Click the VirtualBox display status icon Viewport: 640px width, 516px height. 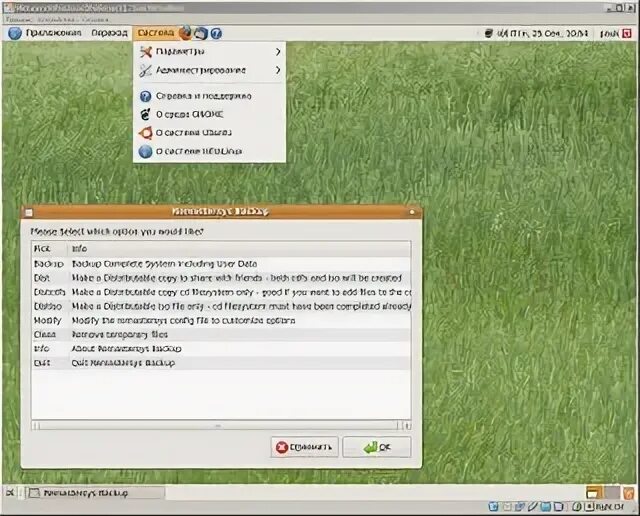558,507
